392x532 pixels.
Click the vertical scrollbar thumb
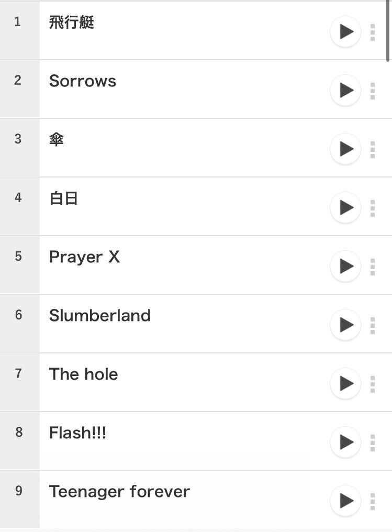click(x=388, y=30)
